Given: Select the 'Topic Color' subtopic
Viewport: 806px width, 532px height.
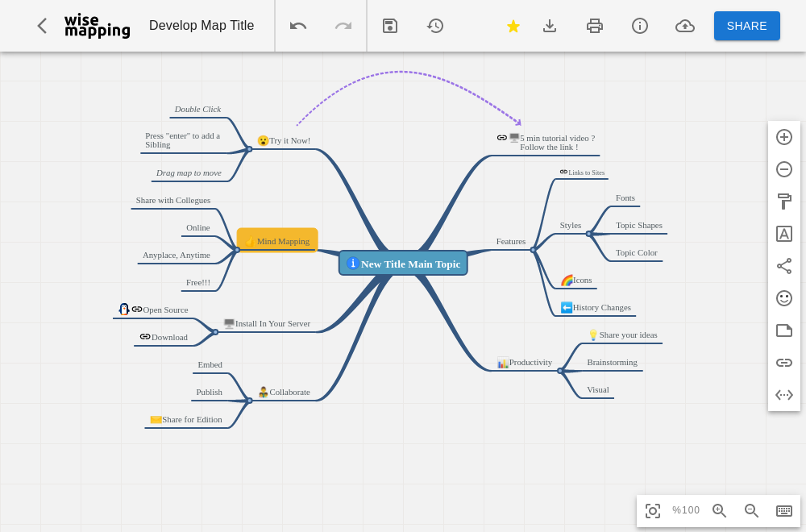Looking at the screenshot, I should coord(637,253).
